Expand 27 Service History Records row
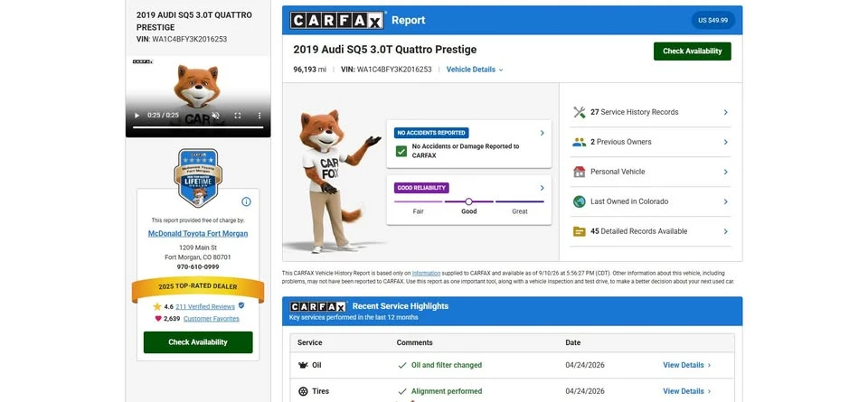The image size is (868, 402). pos(650,112)
